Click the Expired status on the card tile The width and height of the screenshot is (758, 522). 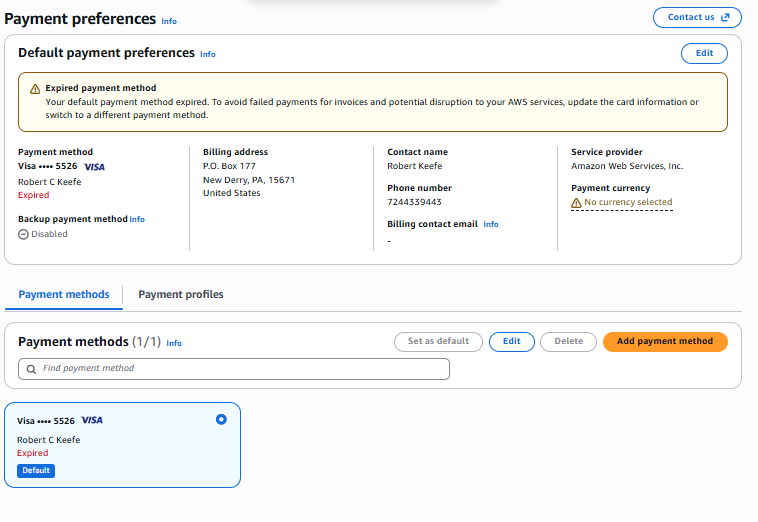pos(32,453)
